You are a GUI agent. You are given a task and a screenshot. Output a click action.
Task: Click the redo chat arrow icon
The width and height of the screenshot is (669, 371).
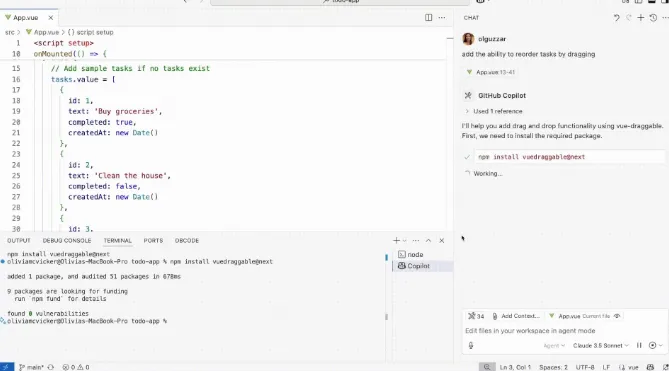[x=628, y=17]
